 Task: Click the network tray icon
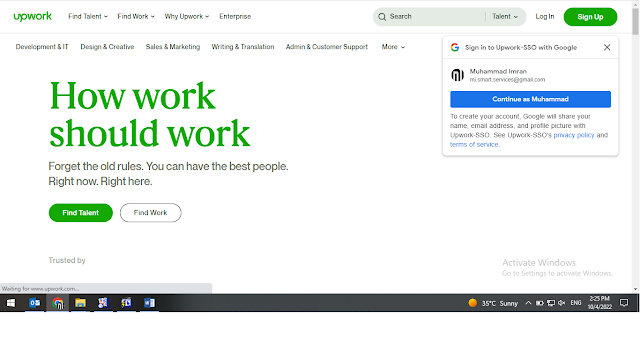[551, 303]
